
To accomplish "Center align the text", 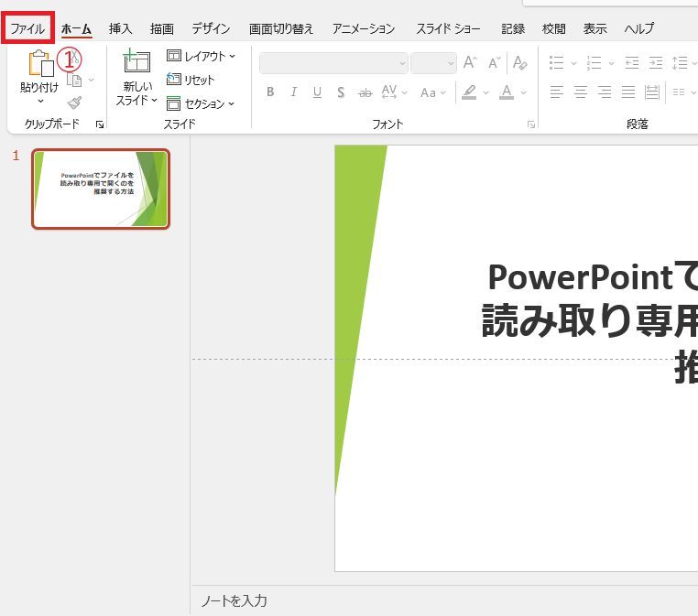I will [x=581, y=92].
